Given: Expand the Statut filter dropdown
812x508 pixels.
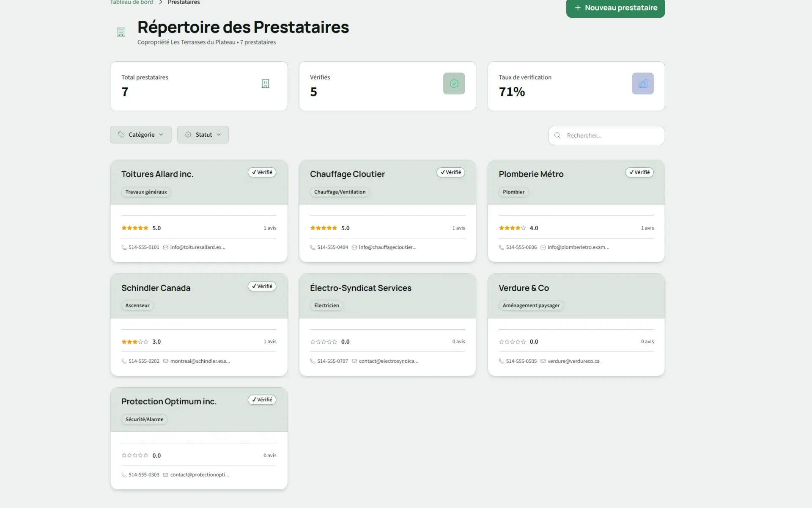Looking at the screenshot, I should (x=203, y=135).
